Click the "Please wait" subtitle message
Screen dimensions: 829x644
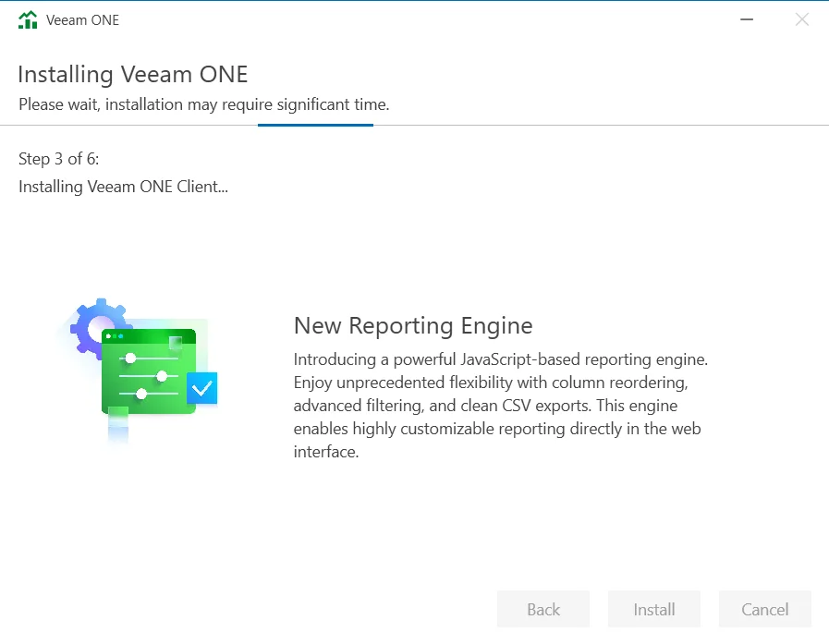point(203,104)
